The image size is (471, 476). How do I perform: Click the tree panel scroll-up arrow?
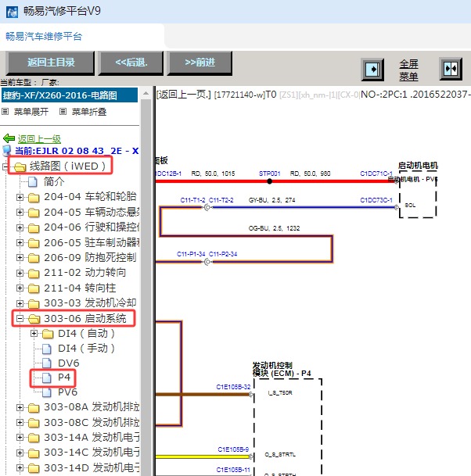pyautogui.click(x=146, y=94)
